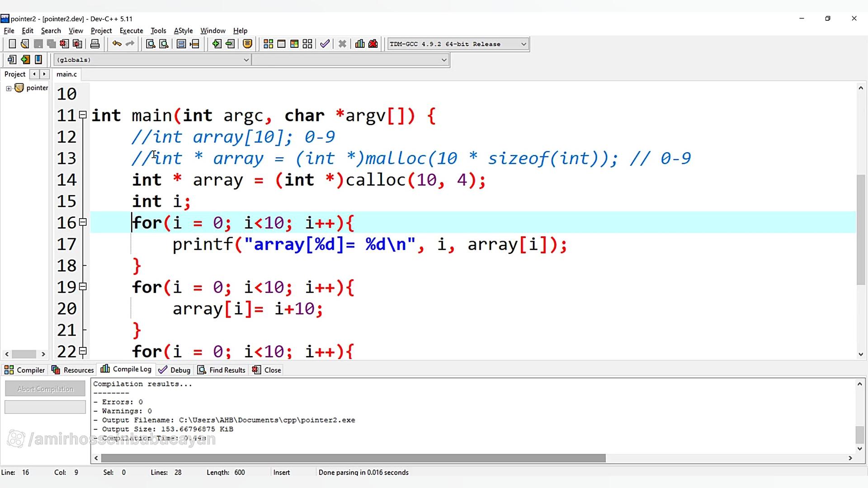Click the Open project or file icon
Viewport: 868px width, 488px height.
click(x=25, y=44)
